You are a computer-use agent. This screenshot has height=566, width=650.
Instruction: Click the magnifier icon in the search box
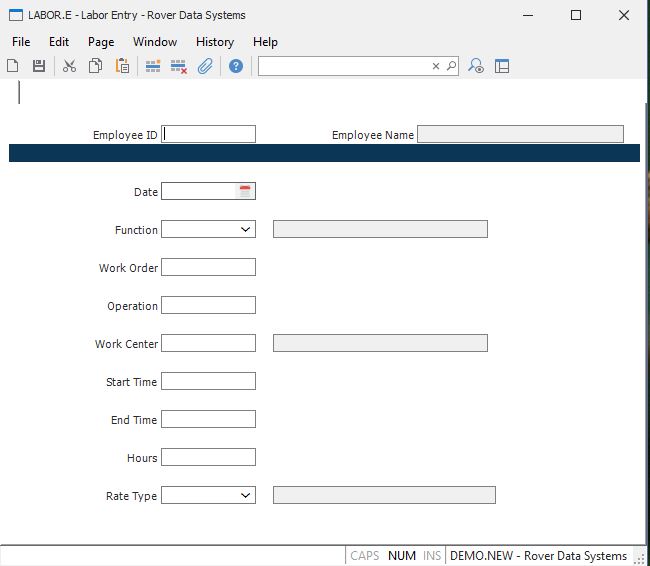pyautogui.click(x=451, y=66)
